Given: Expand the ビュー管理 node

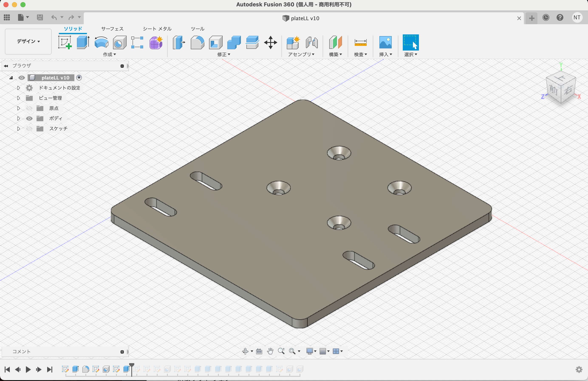Looking at the screenshot, I should (x=18, y=98).
